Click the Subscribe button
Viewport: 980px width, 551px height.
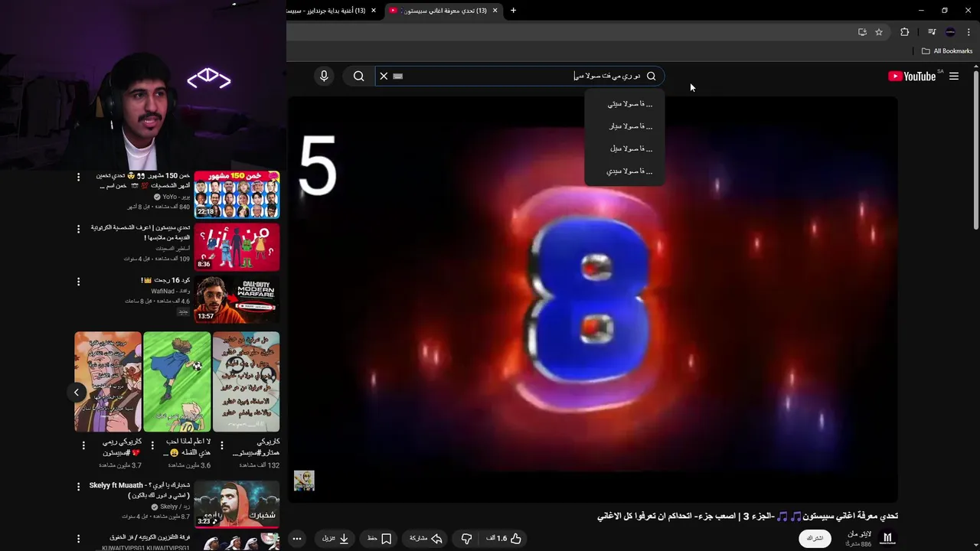pos(815,539)
